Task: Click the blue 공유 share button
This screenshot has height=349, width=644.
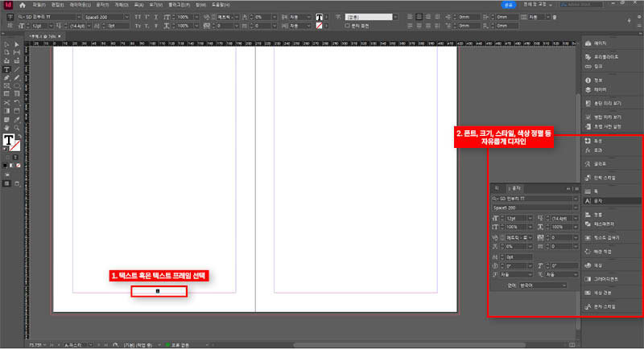Action: click(x=509, y=5)
